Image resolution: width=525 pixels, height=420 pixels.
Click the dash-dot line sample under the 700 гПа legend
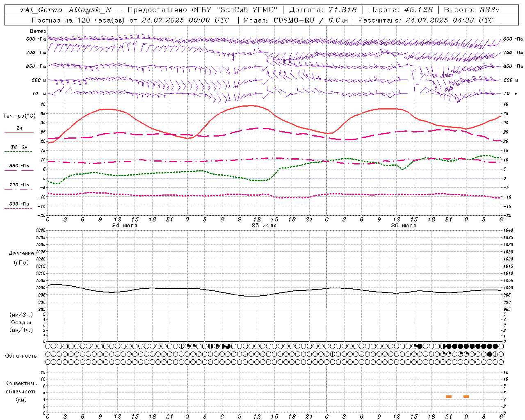18,189
